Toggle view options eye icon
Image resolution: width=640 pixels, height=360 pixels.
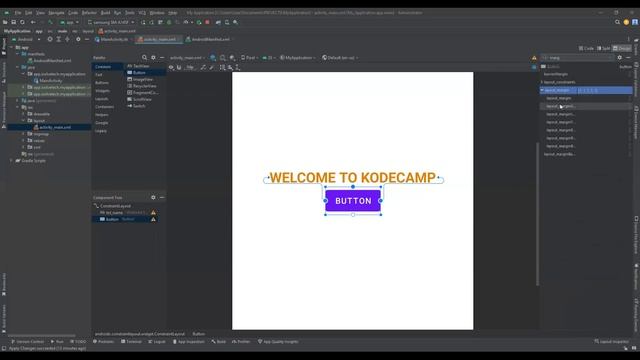(x=171, y=67)
